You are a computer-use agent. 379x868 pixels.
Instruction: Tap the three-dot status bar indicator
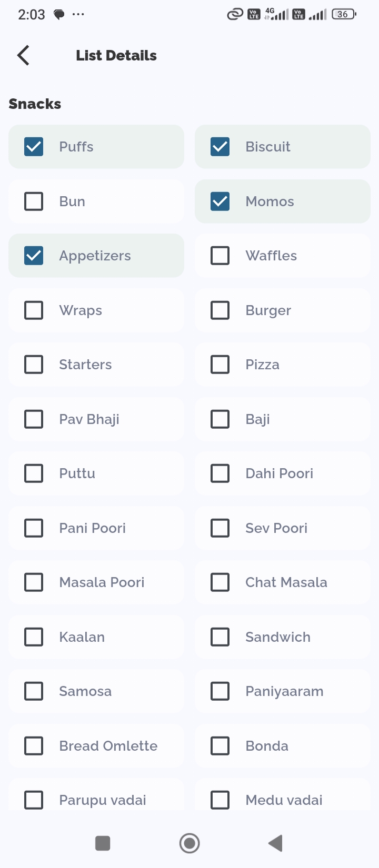78,14
